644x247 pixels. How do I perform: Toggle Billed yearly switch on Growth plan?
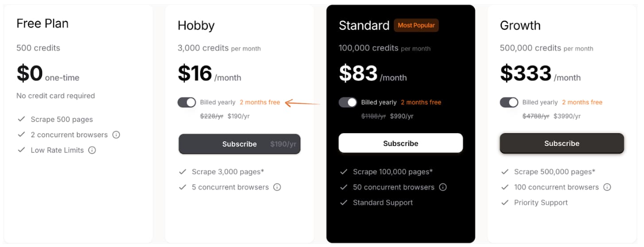509,102
